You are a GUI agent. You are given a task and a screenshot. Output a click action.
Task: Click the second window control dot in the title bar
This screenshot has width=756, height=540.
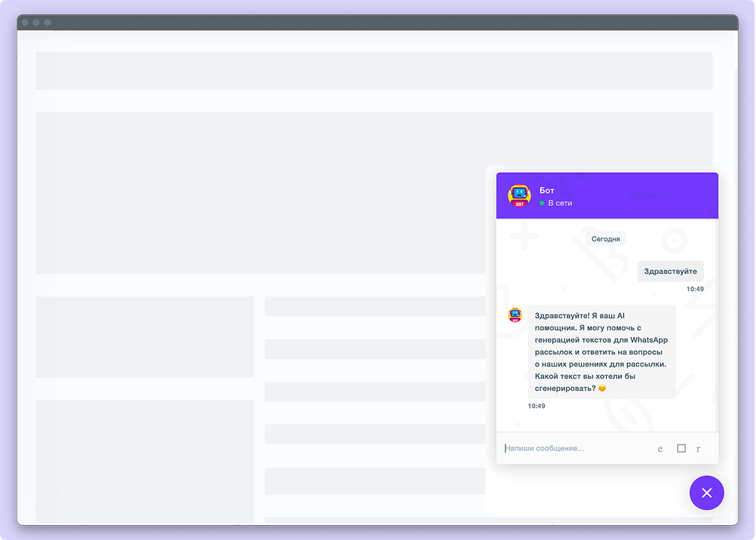pyautogui.click(x=36, y=22)
